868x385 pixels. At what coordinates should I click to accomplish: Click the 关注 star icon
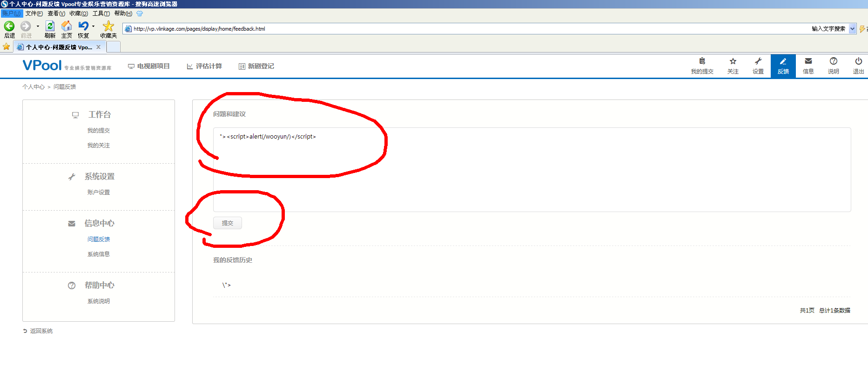coord(733,61)
